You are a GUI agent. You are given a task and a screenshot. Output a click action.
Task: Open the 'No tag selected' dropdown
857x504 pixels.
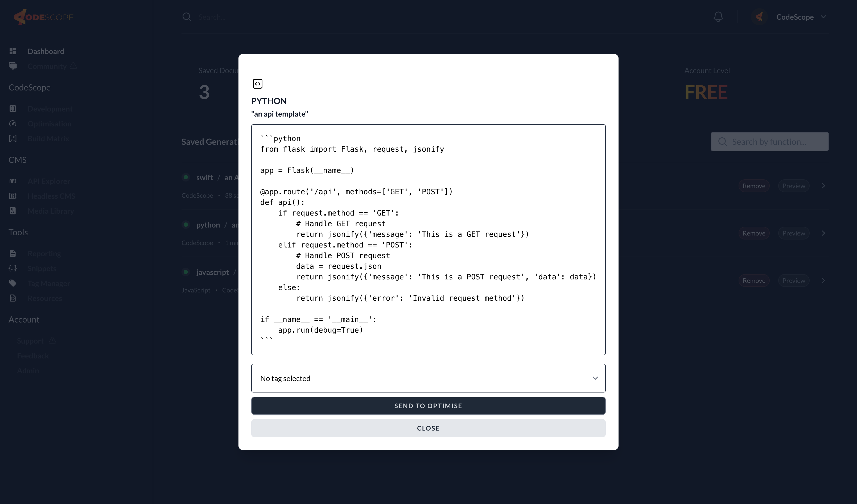428,378
